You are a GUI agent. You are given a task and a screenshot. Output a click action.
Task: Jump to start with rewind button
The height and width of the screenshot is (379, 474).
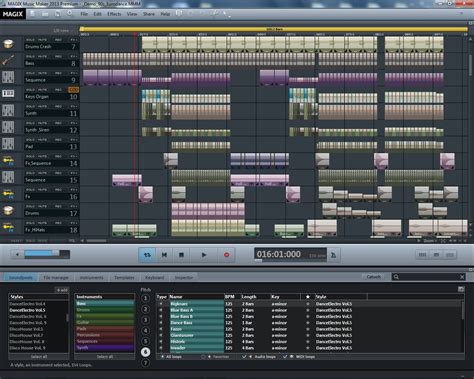click(x=164, y=255)
